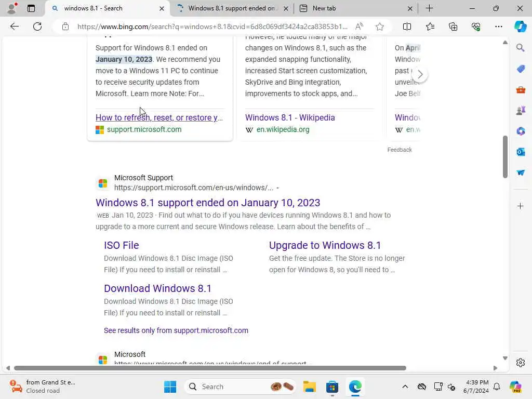Viewport: 532px width, 399px height.
Task: Open split screen view icon
Action: (x=407, y=26)
